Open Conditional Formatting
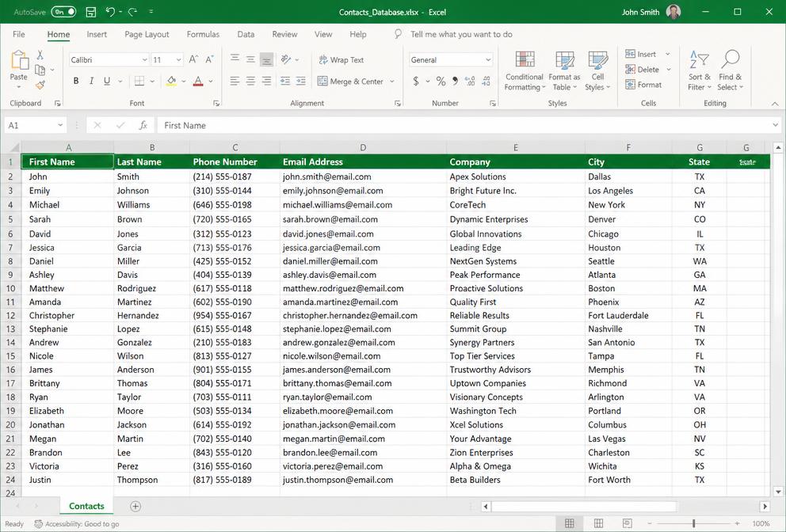786x532 pixels. point(525,70)
